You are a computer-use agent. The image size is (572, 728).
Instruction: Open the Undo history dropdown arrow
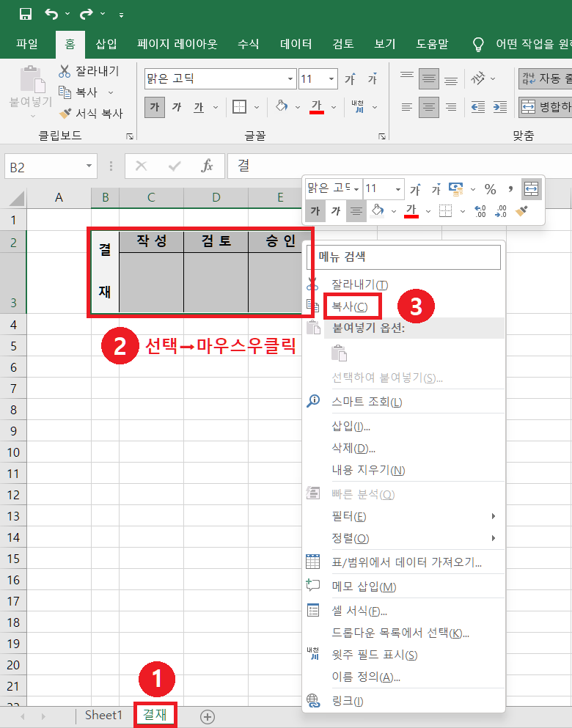(67, 15)
